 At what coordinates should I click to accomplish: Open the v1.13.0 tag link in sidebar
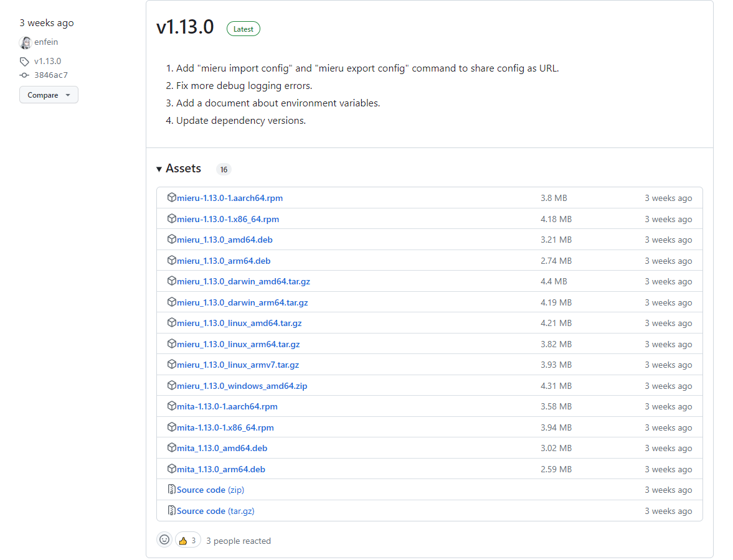[48, 61]
